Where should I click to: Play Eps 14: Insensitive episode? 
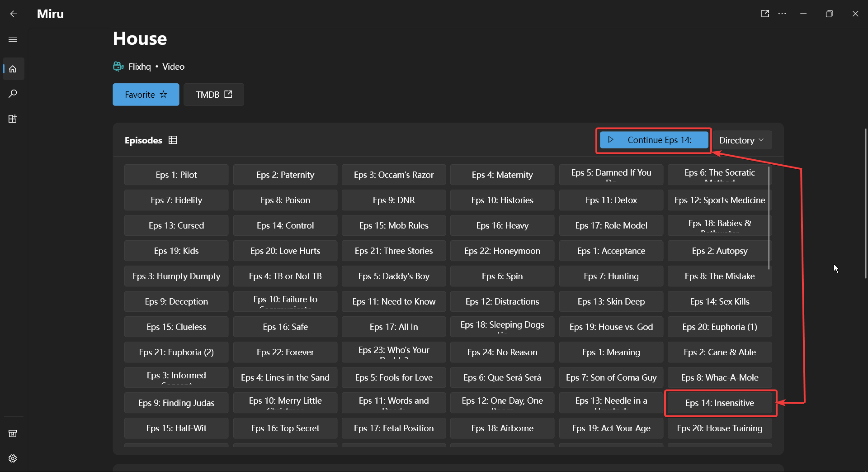[x=720, y=403]
